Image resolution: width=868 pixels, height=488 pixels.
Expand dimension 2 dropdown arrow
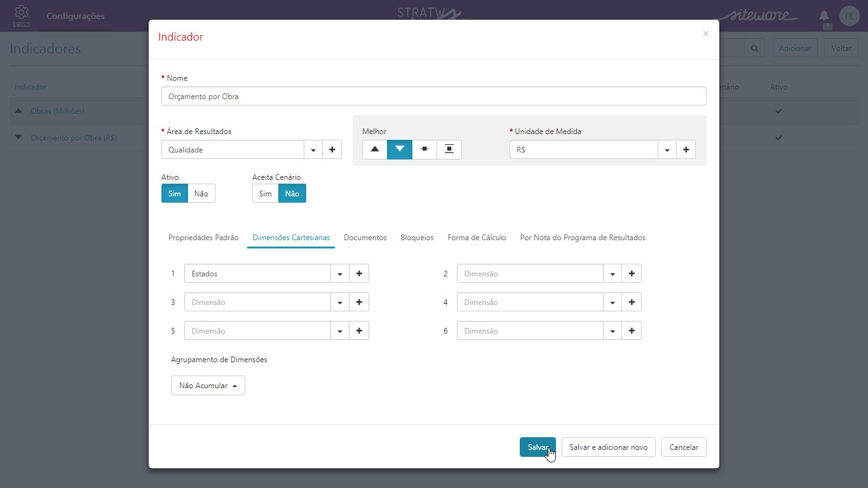(x=613, y=274)
